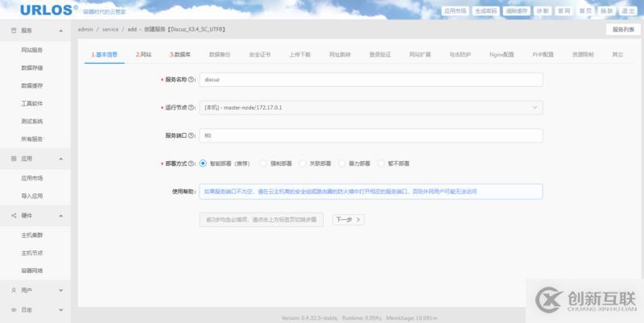Click the help icon next to 服务端口

click(x=192, y=135)
